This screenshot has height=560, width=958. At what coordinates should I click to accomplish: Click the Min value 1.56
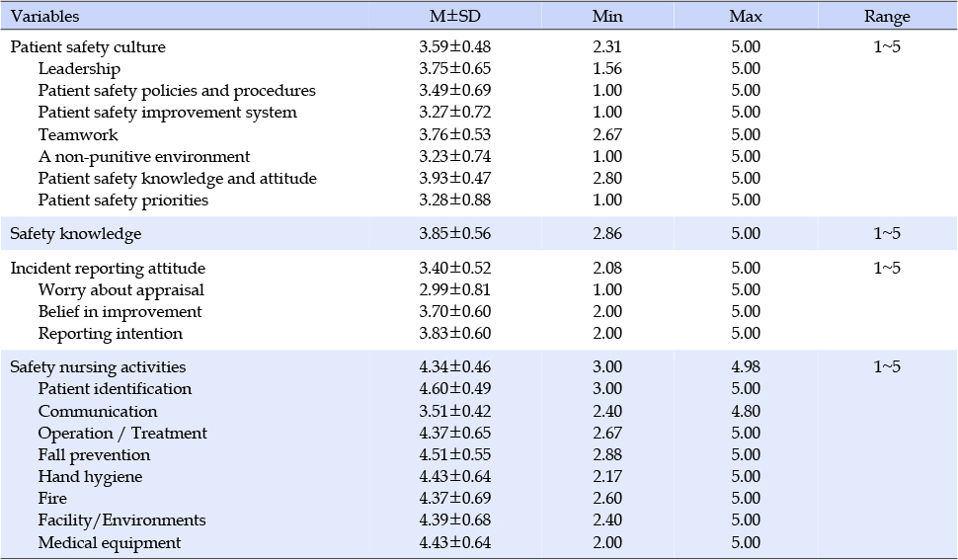pyautogui.click(x=607, y=68)
